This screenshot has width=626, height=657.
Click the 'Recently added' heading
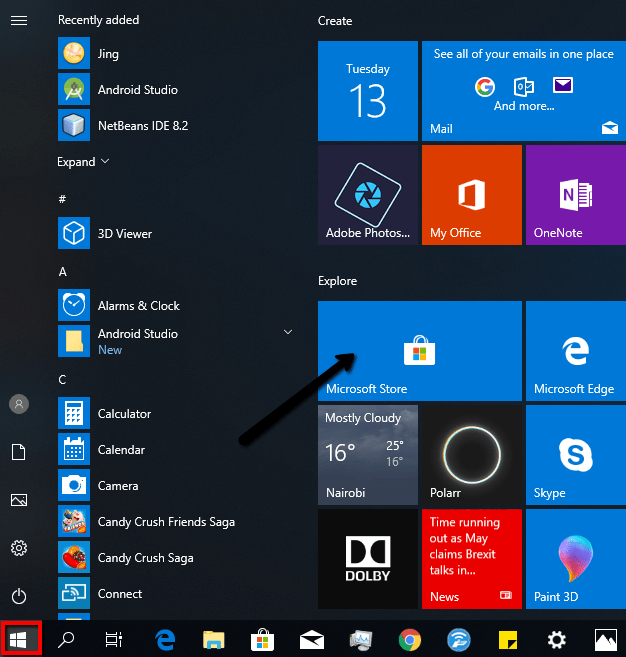click(98, 20)
